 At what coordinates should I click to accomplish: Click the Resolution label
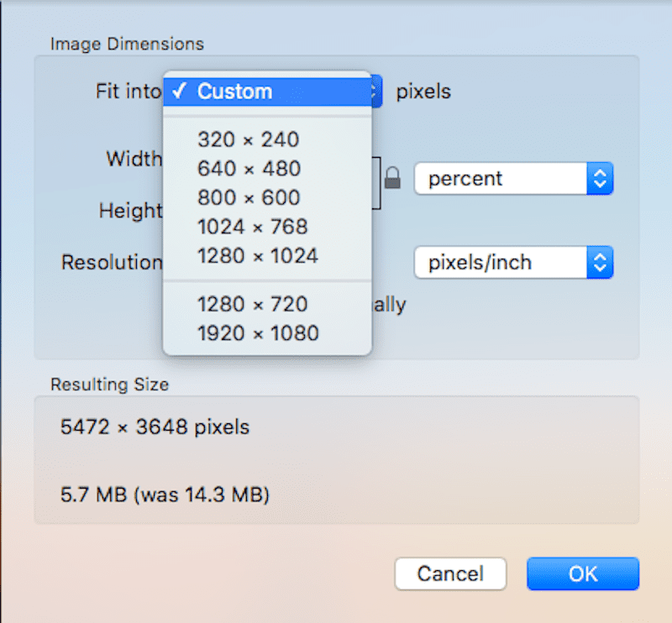(x=112, y=263)
